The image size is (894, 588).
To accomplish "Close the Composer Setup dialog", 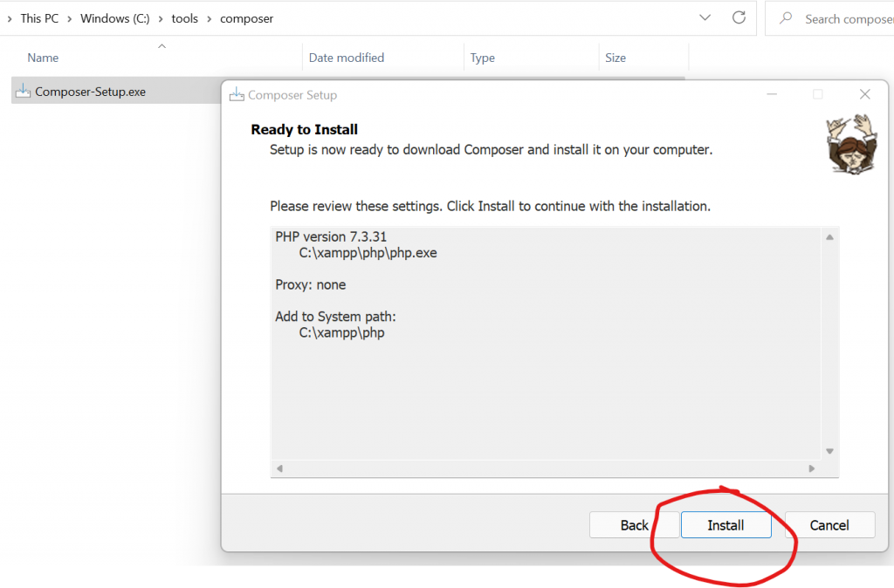I will [865, 94].
